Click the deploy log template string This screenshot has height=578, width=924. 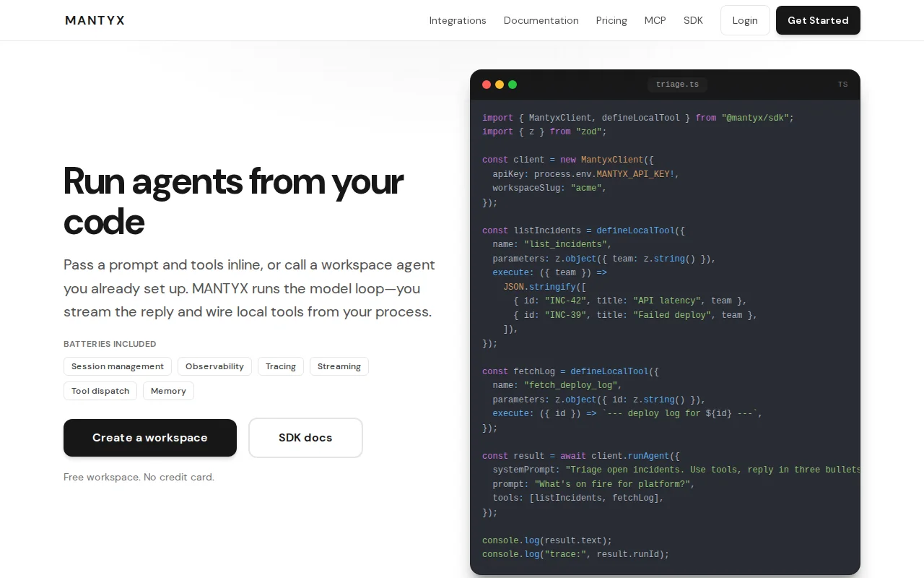(x=679, y=413)
